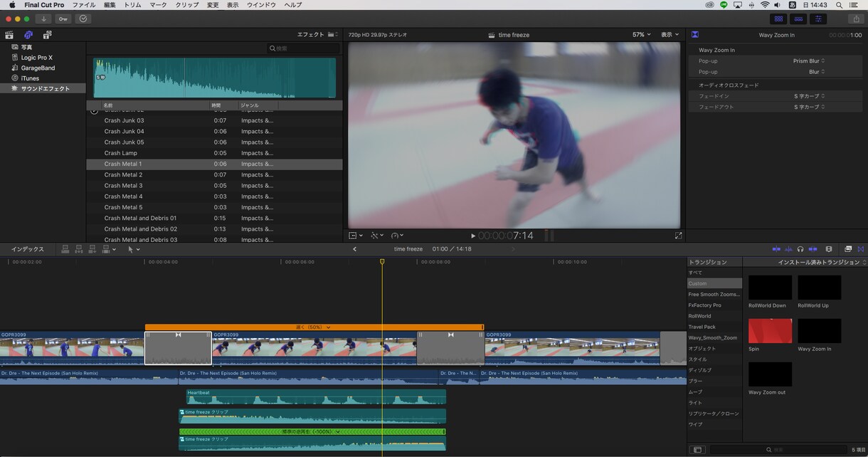The width and height of the screenshot is (868, 457).
Task: Click the sound effects search field
Action: [x=304, y=48]
